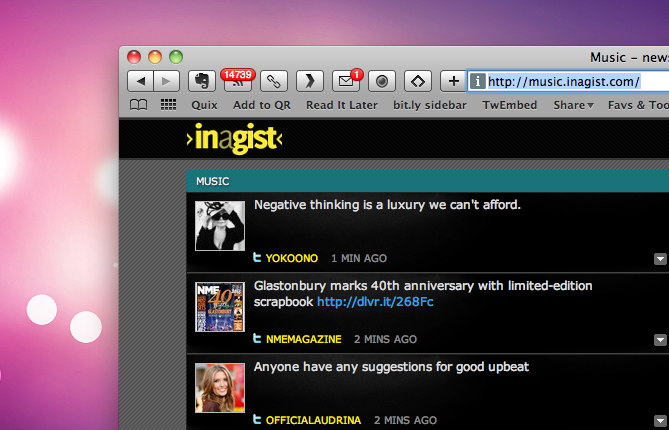This screenshot has width=669, height=430.
Task: Open the Evernote elephant toolbar button
Action: [x=202, y=81]
